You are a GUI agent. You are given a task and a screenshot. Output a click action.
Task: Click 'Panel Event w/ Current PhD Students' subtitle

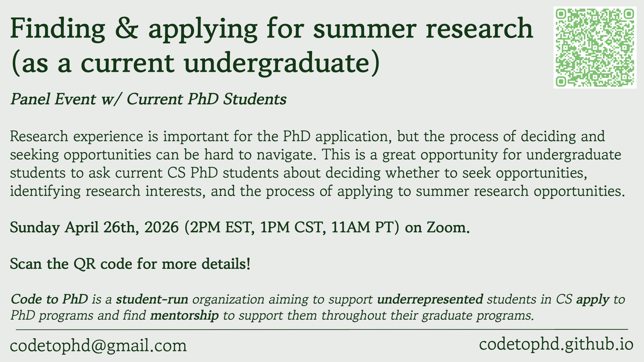(x=148, y=99)
